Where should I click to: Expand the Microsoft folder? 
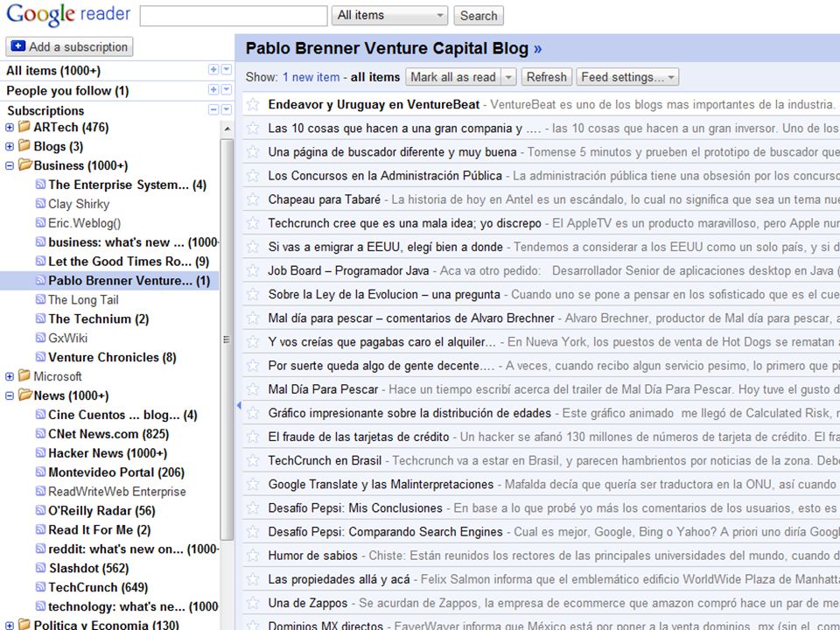click(x=9, y=376)
